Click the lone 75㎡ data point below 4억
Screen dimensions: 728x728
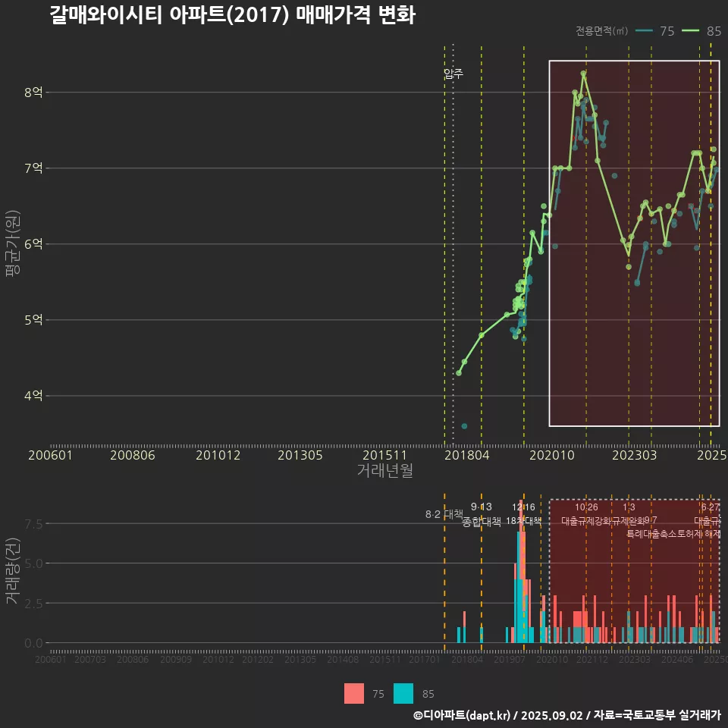(x=464, y=426)
